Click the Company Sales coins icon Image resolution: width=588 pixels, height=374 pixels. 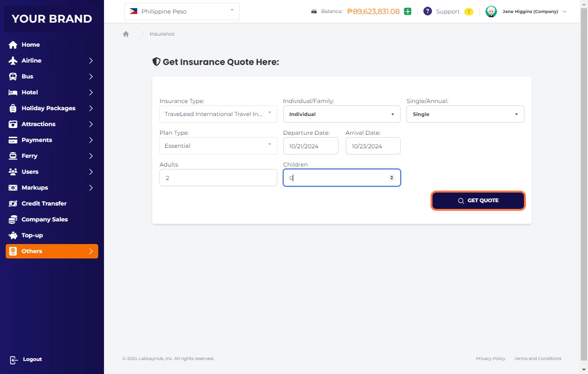click(13, 219)
